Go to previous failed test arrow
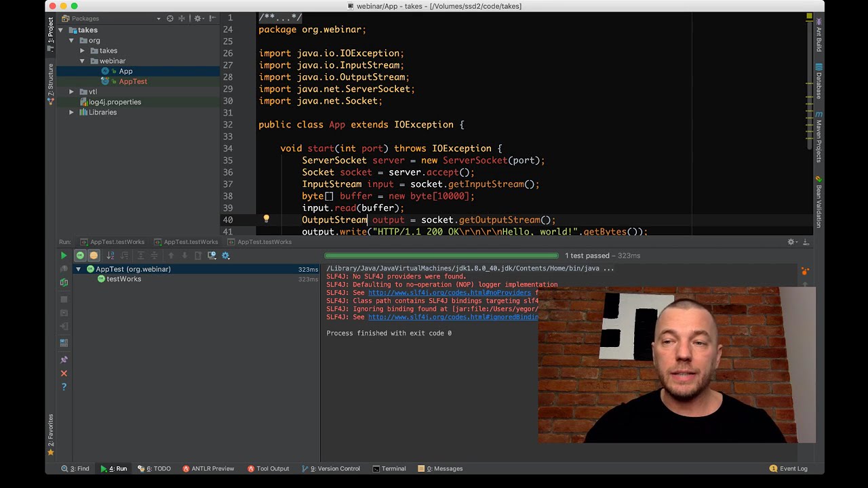Image resolution: width=868 pixels, height=488 pixels. pyautogui.click(x=171, y=256)
